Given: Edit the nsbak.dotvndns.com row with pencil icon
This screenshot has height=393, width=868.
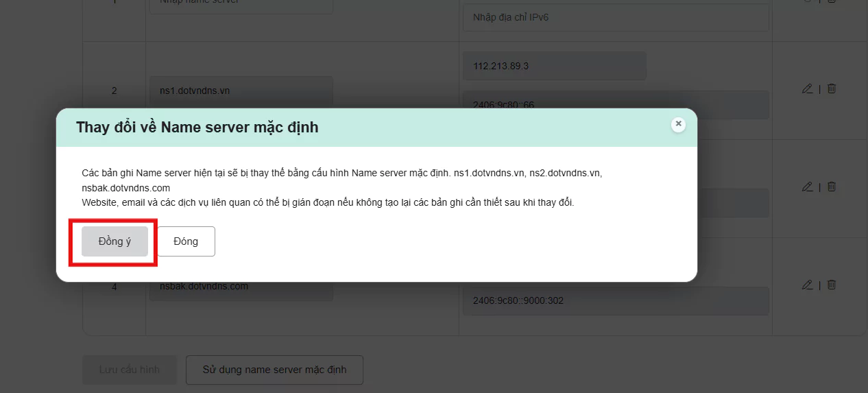Looking at the screenshot, I should (807, 285).
